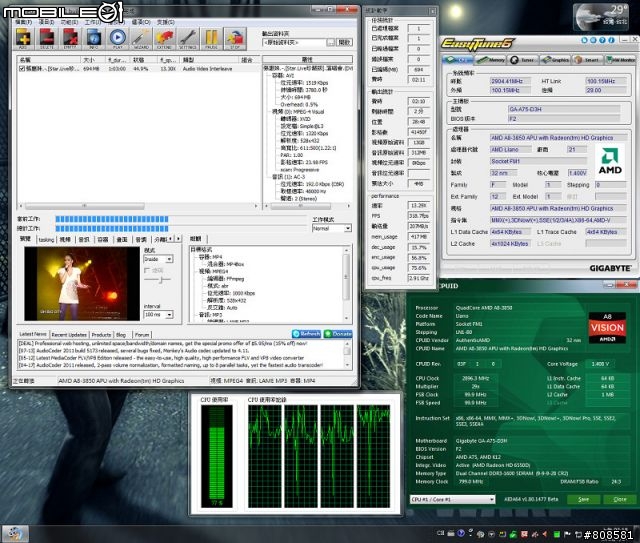Viewport: 640px width, 543px height.
Task: Click the Refresh button
Action: pos(307,334)
